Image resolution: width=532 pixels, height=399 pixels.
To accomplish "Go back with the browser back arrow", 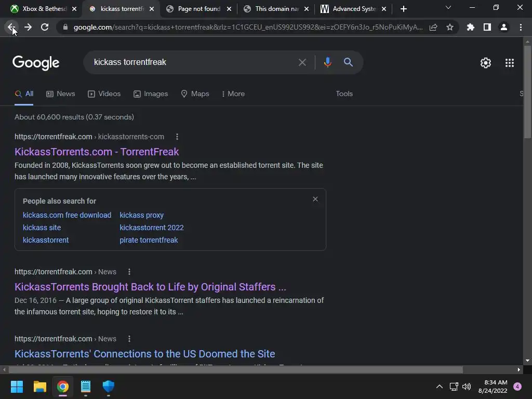I will 11,27.
